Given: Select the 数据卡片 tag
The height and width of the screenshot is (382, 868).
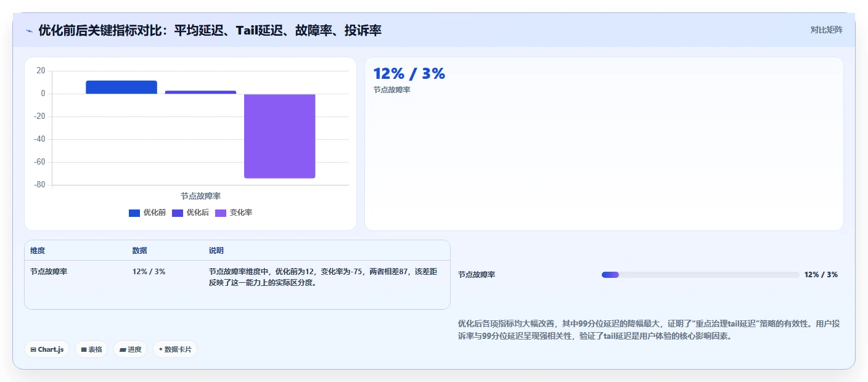Looking at the screenshot, I should click(175, 349).
